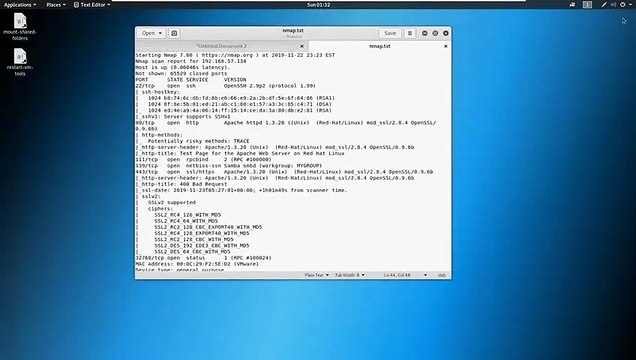Click the new document tab icon in gedit

point(174,33)
